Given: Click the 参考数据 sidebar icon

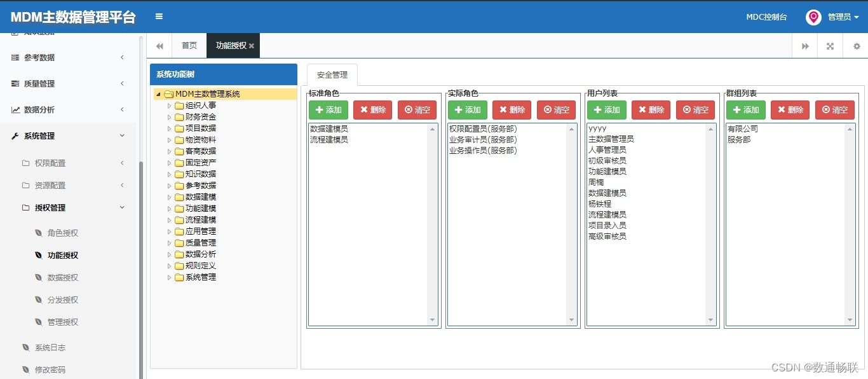Looking at the screenshot, I should click(15, 57).
